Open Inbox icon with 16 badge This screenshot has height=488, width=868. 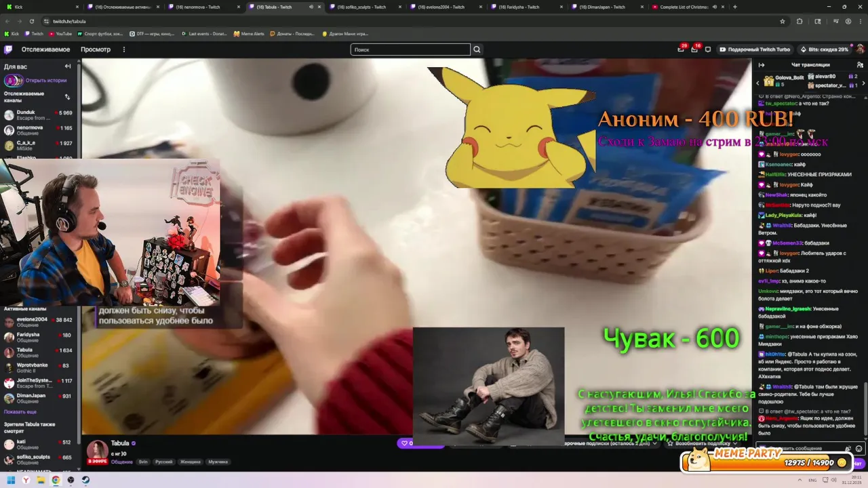tap(694, 49)
